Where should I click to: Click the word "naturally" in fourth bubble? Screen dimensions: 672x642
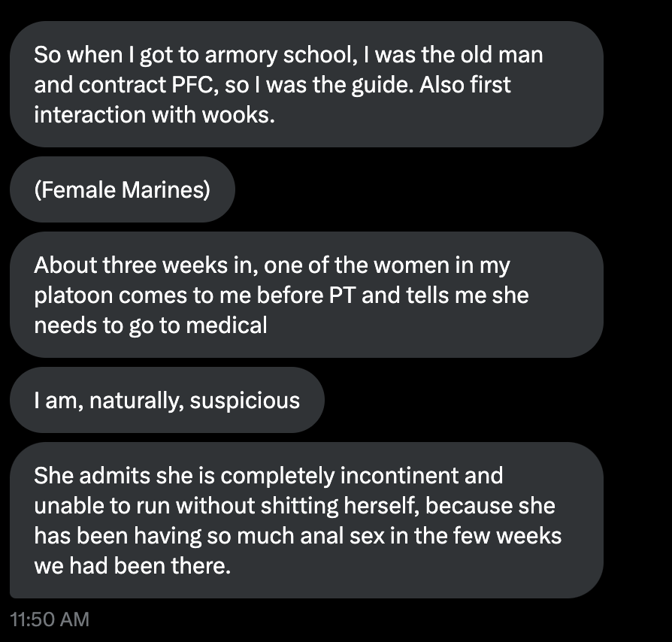[135, 400]
